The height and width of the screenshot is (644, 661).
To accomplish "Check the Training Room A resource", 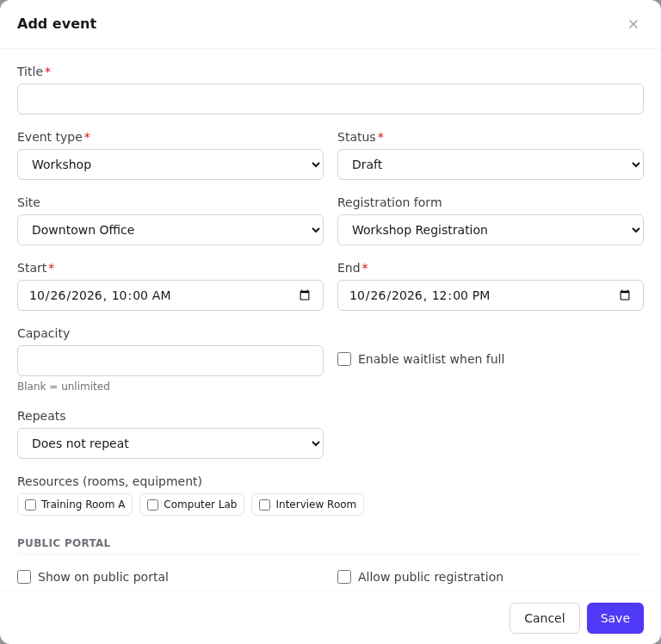I will click(30, 505).
